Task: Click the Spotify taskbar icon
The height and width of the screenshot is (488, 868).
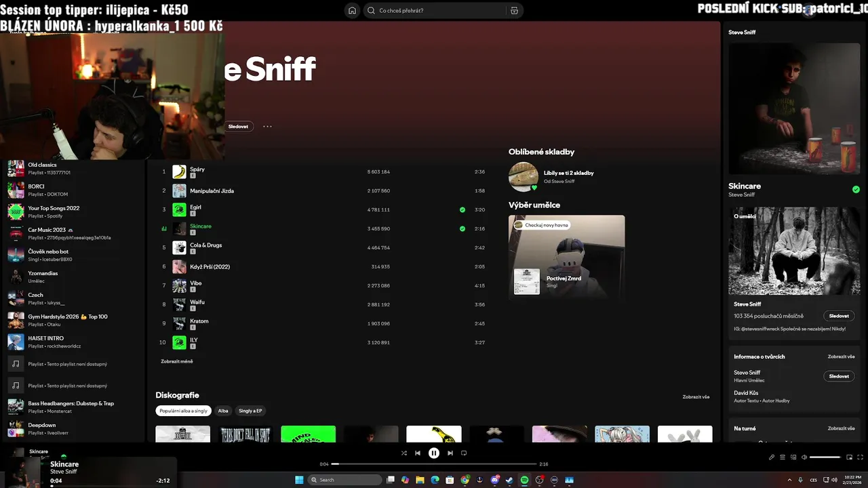Action: [x=524, y=480]
